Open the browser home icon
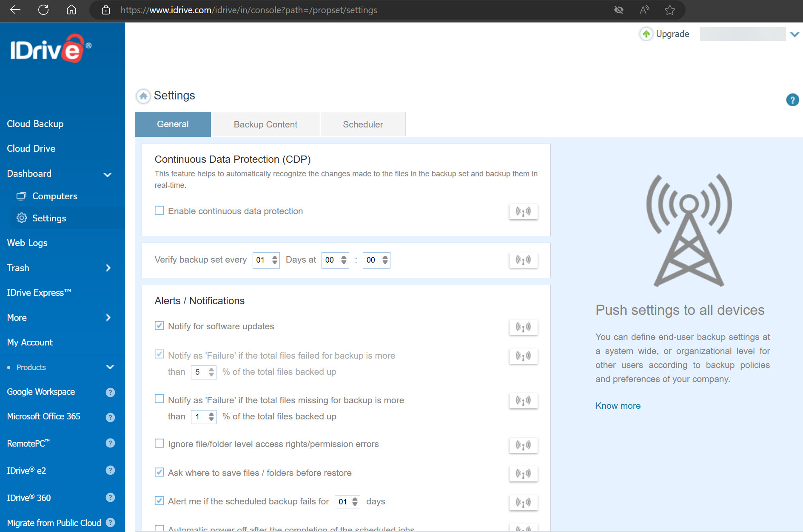This screenshot has width=803, height=532. (71, 10)
